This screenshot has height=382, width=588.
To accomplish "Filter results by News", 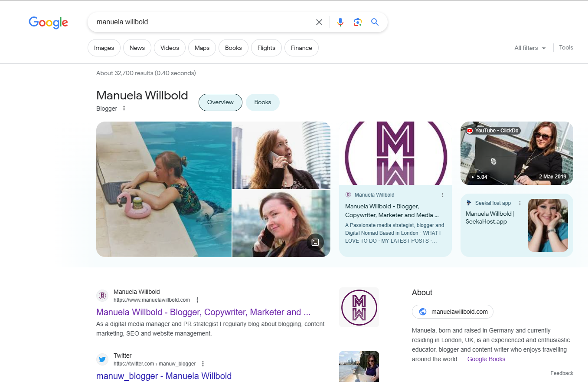I will pos(137,48).
